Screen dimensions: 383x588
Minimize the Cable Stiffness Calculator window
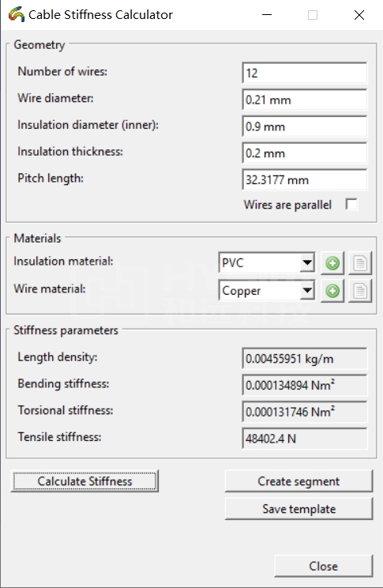(267, 15)
